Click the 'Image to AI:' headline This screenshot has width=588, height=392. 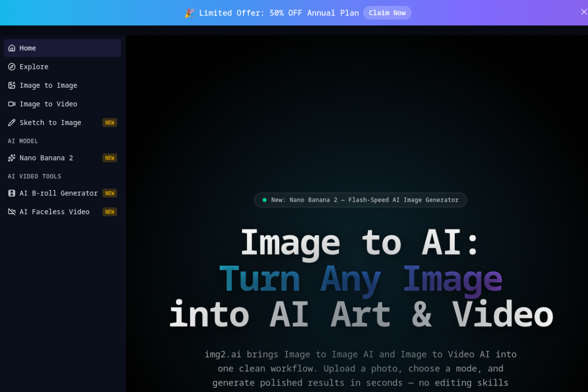pos(361,243)
